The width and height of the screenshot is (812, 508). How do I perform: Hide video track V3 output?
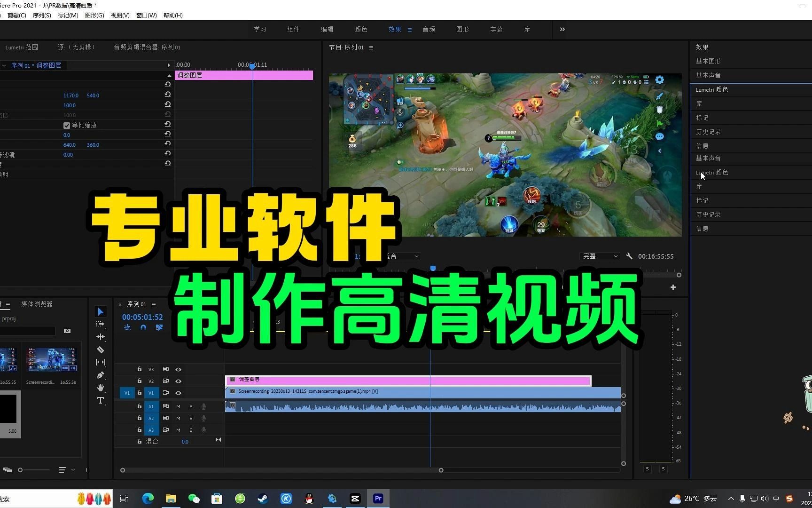(x=178, y=369)
